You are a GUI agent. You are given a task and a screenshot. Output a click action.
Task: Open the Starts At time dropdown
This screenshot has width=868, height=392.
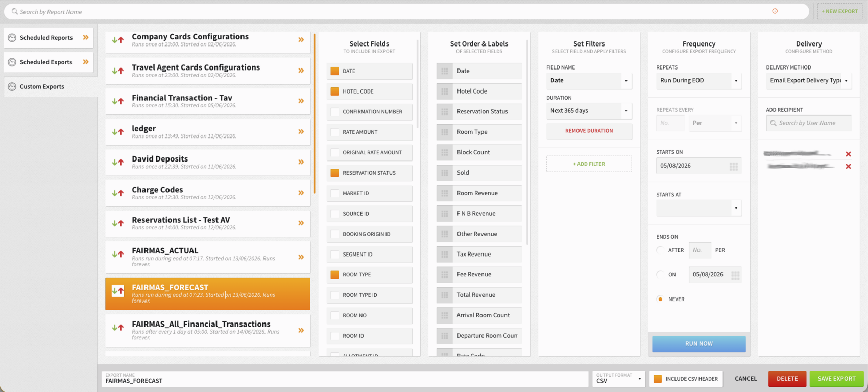coord(698,208)
